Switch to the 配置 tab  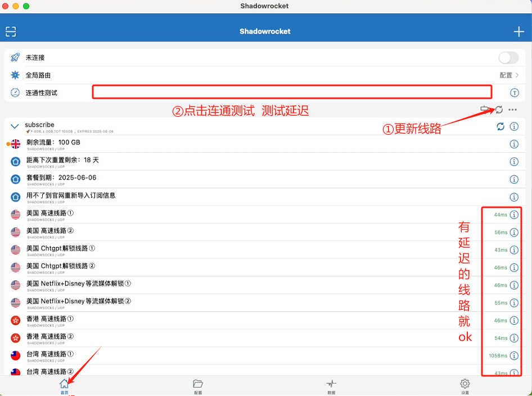[x=197, y=386]
